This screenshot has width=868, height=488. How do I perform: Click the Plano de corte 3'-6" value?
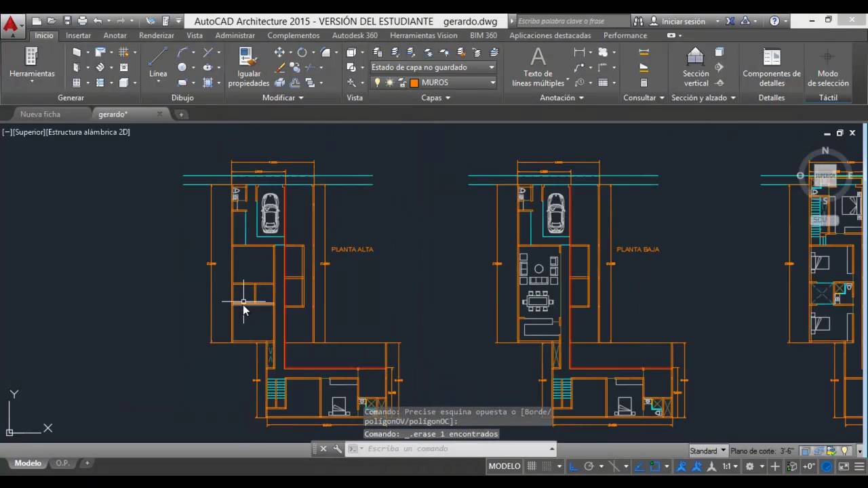pyautogui.click(x=787, y=451)
